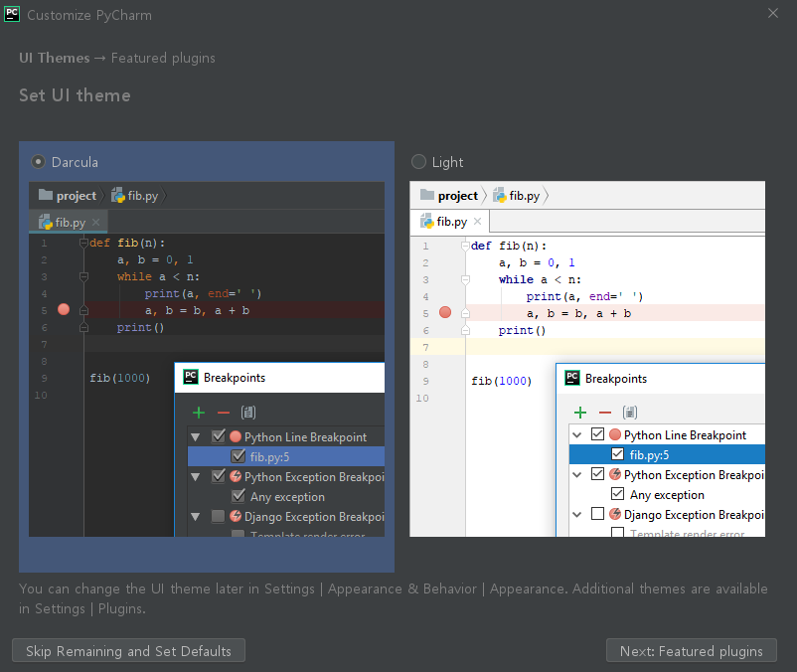Click the green add breakpoint icon in Darcula preview
This screenshot has height=672, width=797.
[x=199, y=413]
